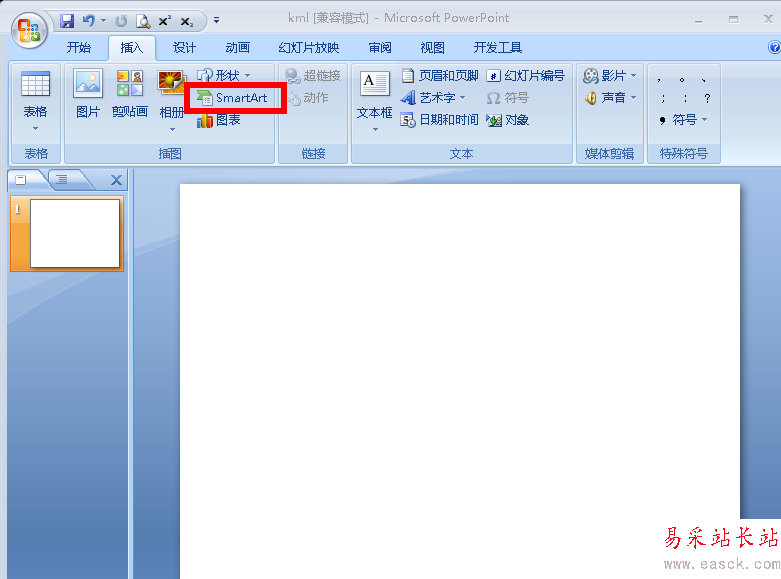Close the slides/outline pane
The image size is (781, 579).
click(116, 180)
